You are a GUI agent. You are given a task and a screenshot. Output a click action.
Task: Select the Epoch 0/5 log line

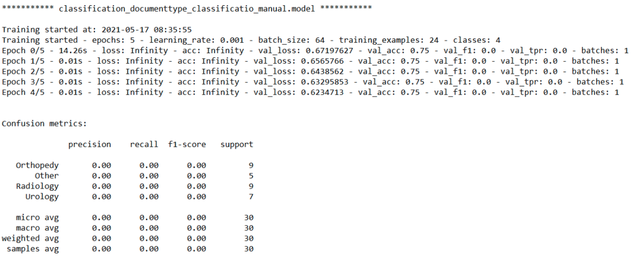(315, 51)
